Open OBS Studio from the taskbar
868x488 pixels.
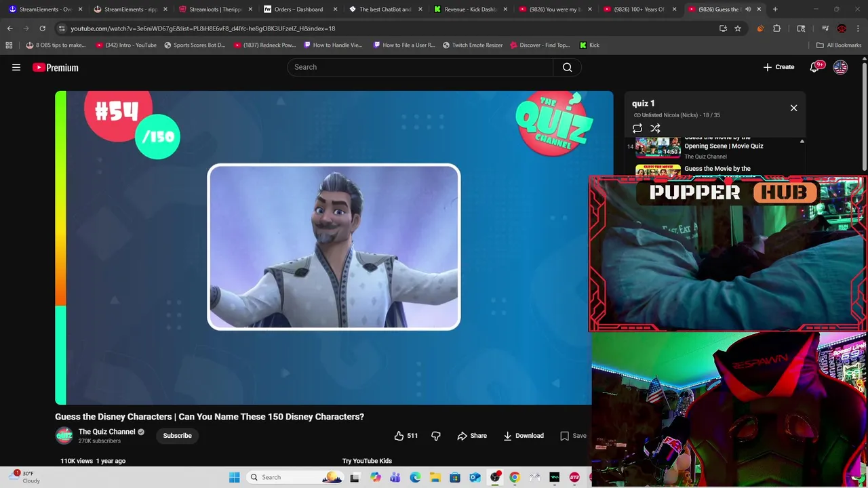click(x=495, y=477)
